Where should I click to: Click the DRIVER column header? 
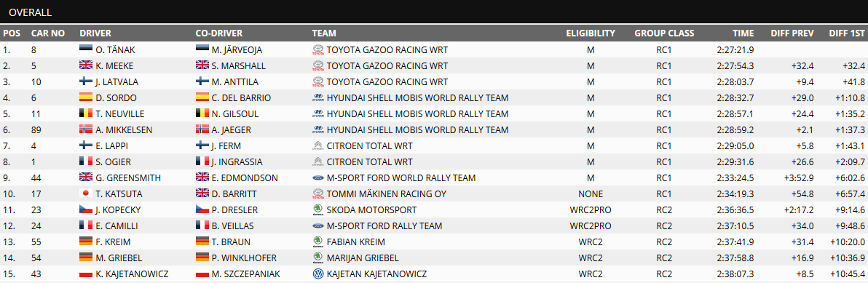[95, 33]
